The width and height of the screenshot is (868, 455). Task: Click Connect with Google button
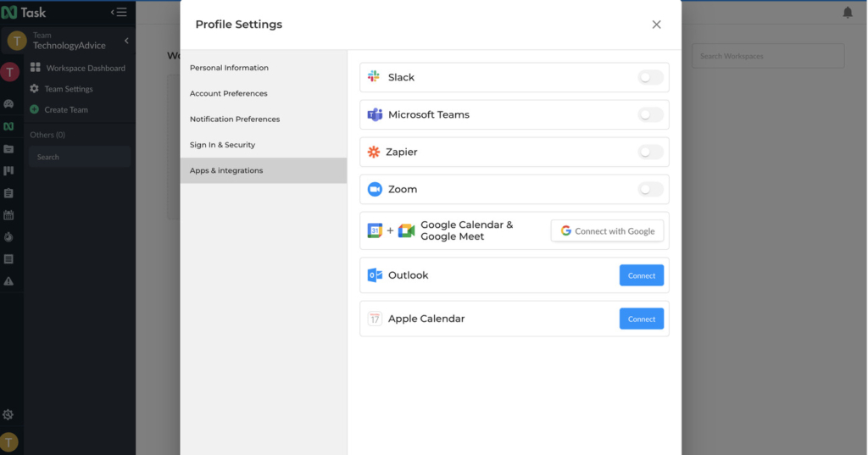[x=607, y=230]
